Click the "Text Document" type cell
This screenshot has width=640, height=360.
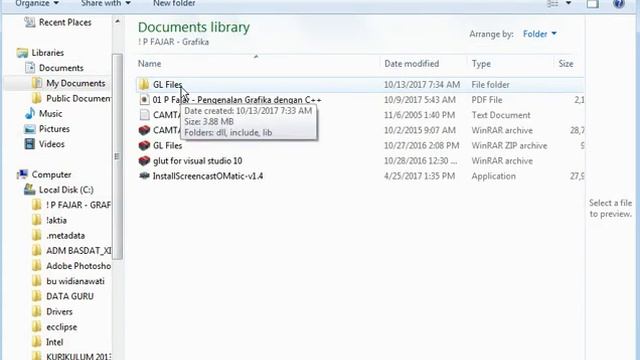(501, 115)
